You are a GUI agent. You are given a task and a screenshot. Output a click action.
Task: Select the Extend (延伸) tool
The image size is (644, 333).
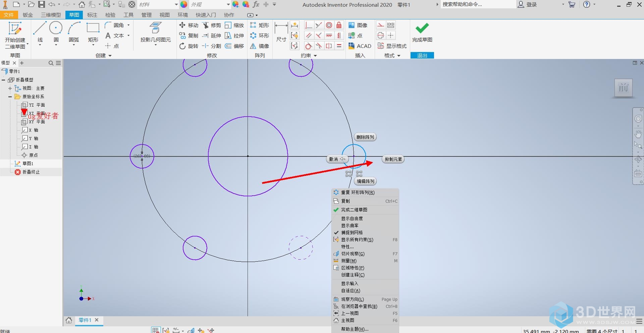click(x=212, y=36)
